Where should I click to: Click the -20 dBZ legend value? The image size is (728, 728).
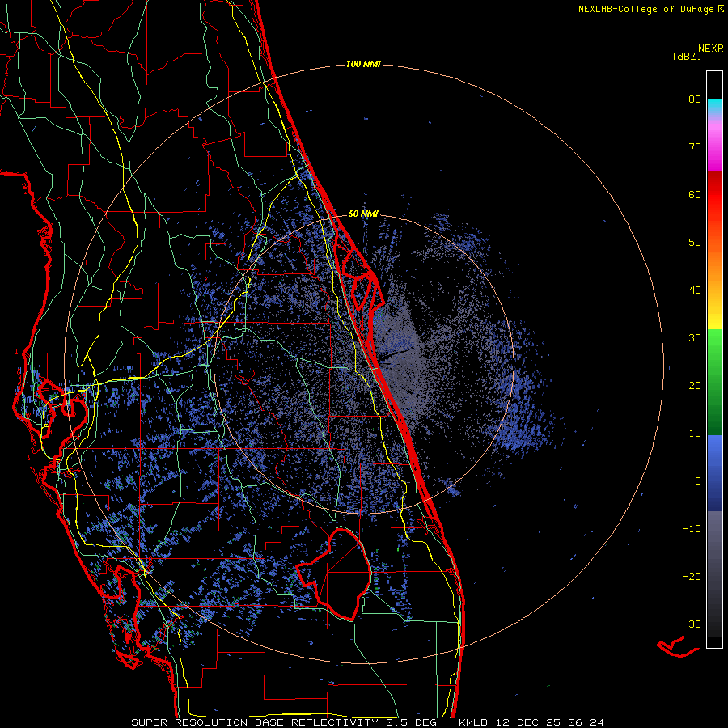pyautogui.click(x=692, y=577)
